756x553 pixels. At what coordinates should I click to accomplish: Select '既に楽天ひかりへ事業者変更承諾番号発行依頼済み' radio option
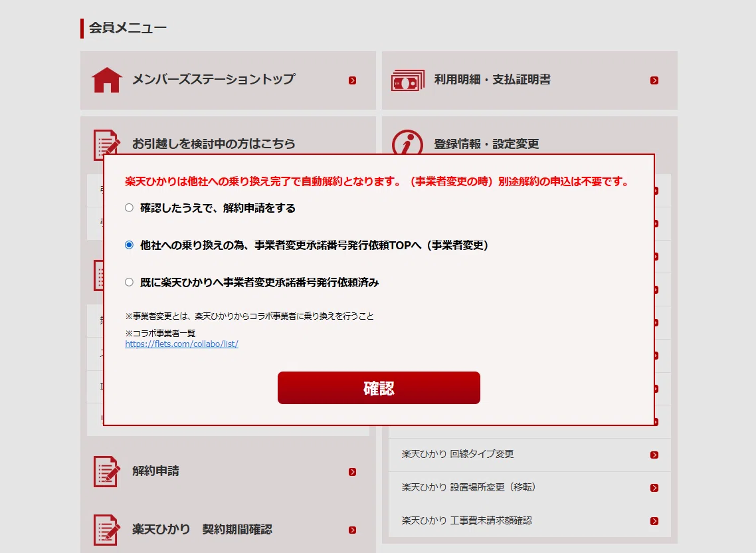(129, 282)
